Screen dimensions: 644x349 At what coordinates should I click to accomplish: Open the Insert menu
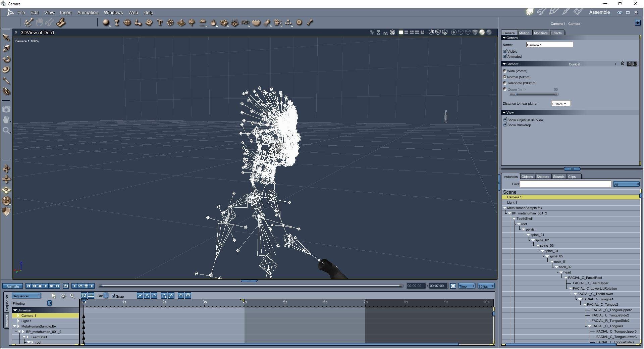[x=66, y=12]
